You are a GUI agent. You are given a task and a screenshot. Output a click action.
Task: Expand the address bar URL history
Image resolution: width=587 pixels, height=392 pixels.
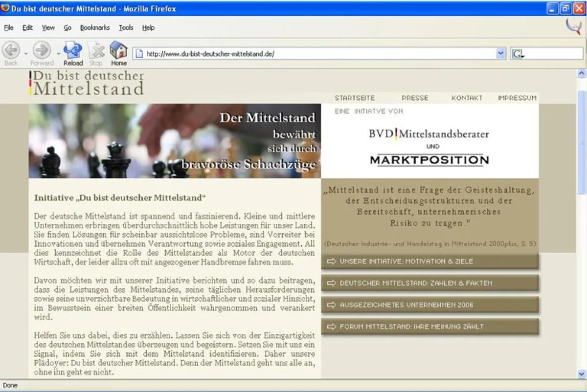[500, 53]
